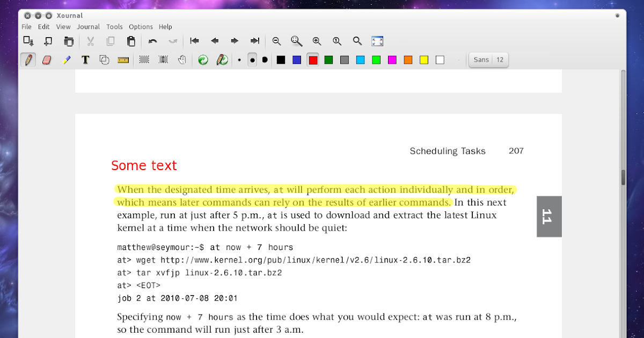Screen dimensions: 644x338
Task: Pick the gray color swatch
Action: [345, 60]
